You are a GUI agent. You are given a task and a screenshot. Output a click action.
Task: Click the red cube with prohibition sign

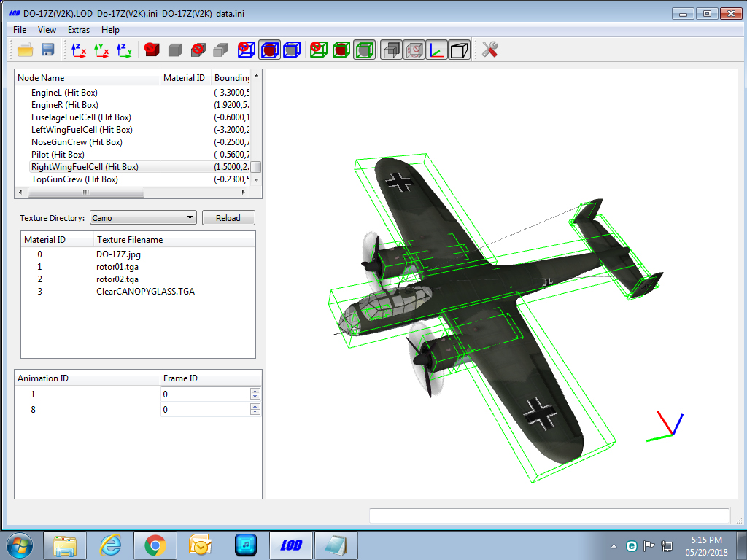(152, 50)
